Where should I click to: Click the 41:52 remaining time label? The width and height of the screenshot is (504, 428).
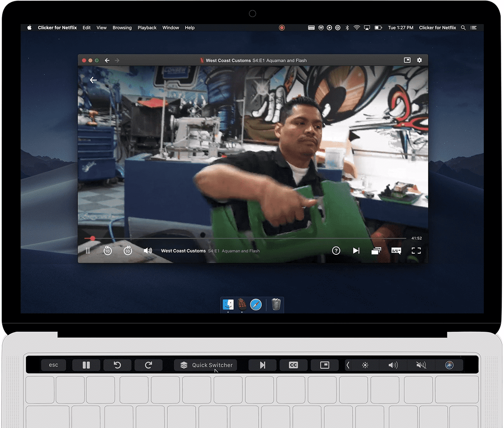[417, 238]
